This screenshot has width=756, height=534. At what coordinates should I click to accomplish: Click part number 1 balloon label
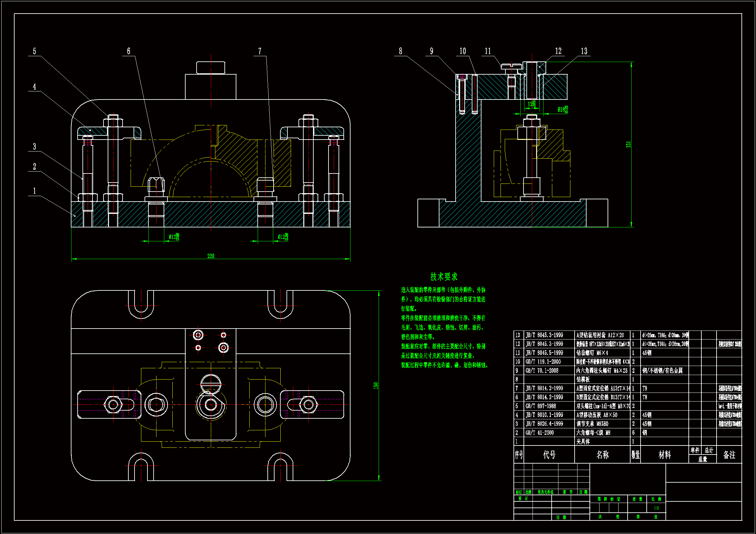point(34,191)
